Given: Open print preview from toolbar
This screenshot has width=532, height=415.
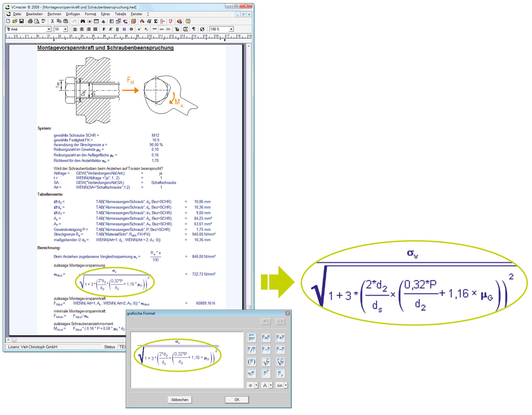Looking at the screenshot, I should pos(37,21).
